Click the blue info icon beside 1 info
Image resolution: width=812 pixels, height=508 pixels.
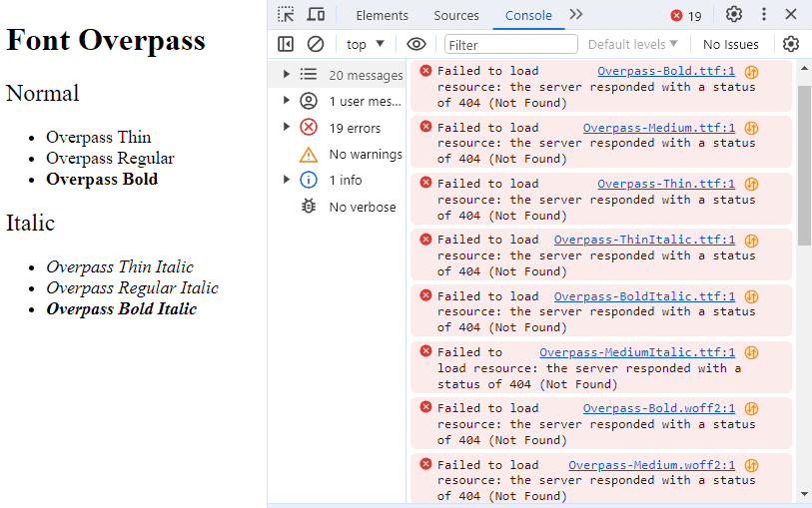pyautogui.click(x=309, y=180)
